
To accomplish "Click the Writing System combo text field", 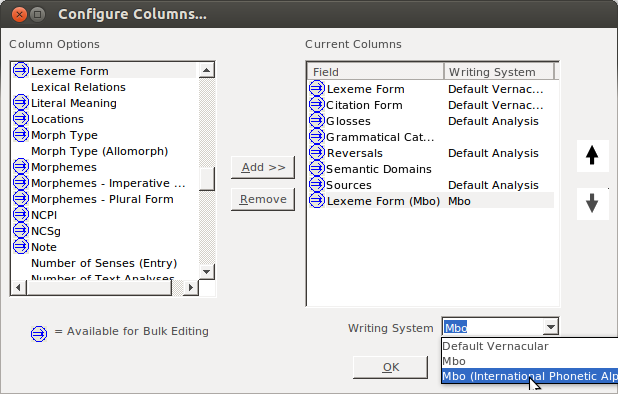I will [x=493, y=327].
